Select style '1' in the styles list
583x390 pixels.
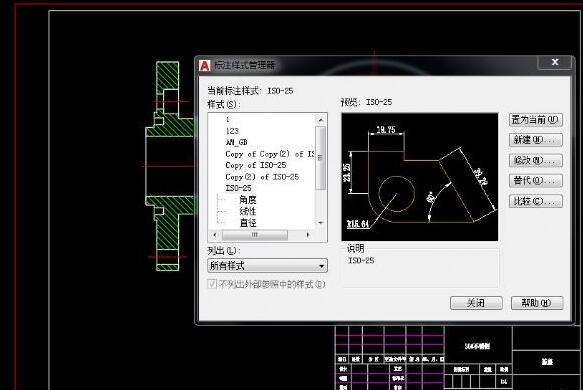(228, 119)
